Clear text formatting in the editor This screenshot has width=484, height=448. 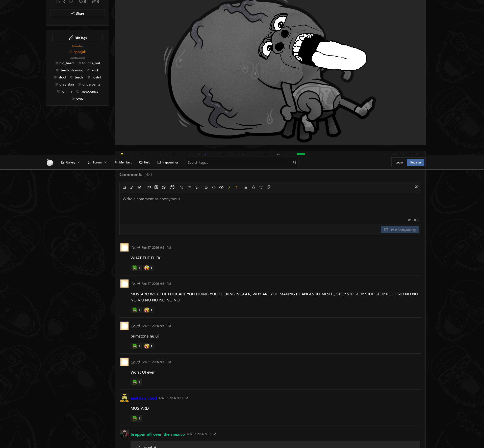197,187
